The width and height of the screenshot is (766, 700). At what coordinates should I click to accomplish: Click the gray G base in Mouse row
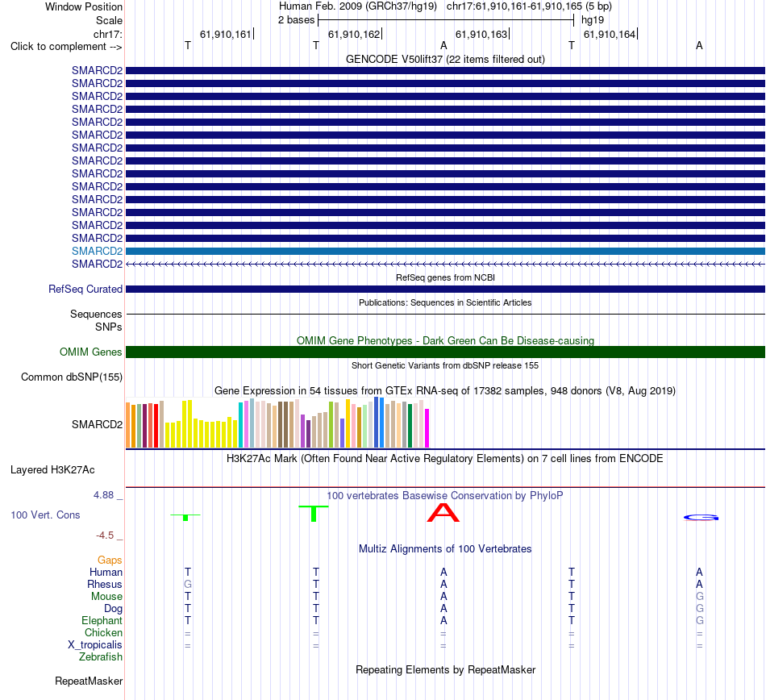pos(700,597)
